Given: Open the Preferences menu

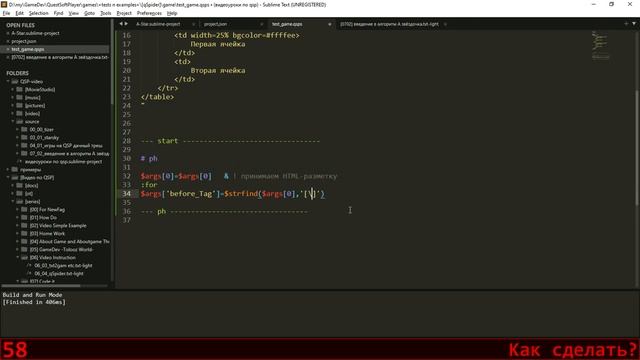Looking at the screenshot, I should click(x=149, y=13).
